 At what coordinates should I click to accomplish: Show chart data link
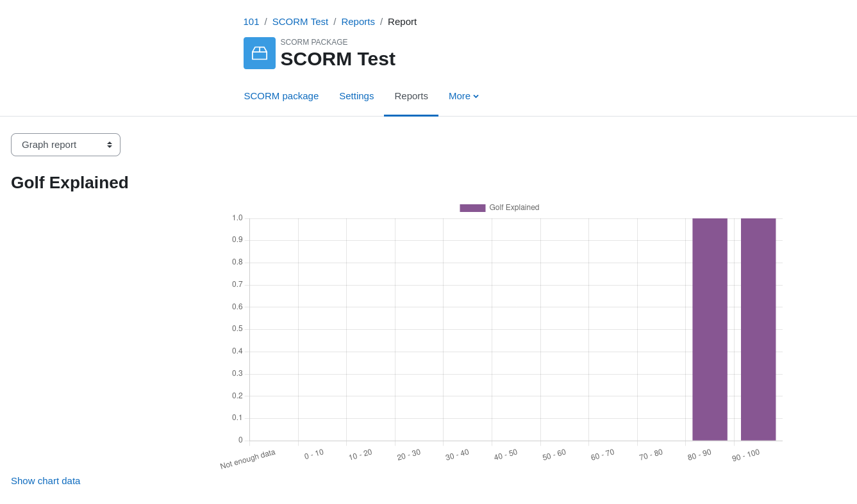pos(46,481)
